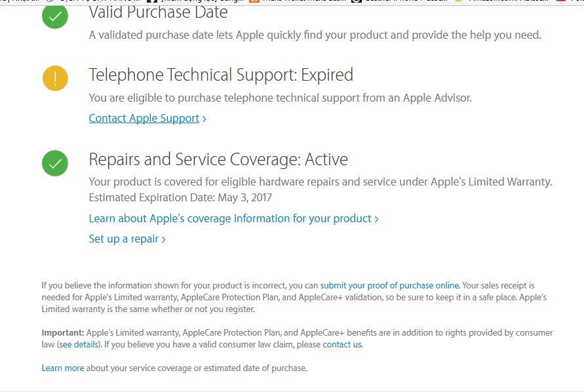
Task: Open the Contact Apple Support link
Action: (x=144, y=118)
